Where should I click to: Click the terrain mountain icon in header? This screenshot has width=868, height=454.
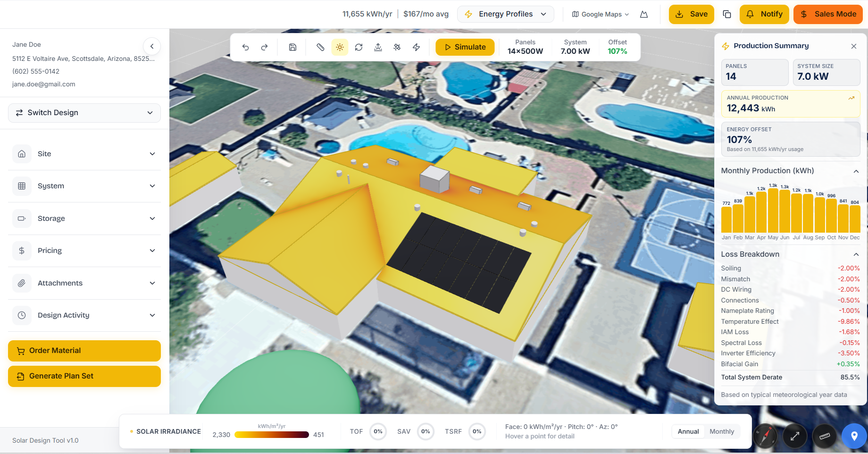(x=644, y=14)
